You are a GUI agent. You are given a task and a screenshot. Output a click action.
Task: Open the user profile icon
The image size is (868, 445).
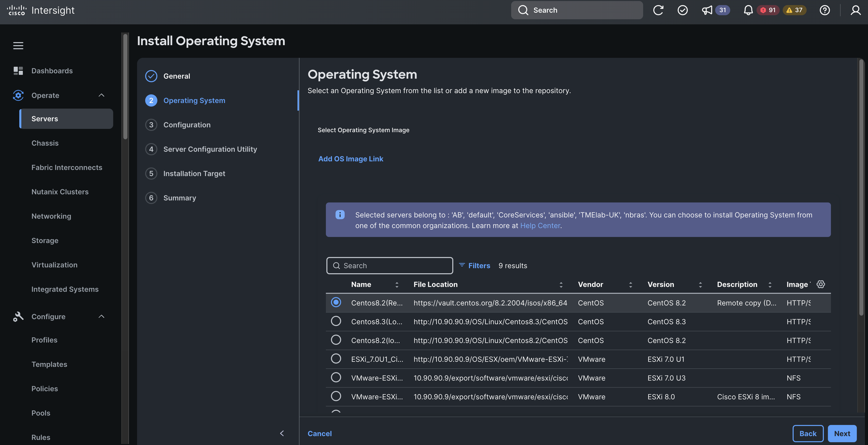pos(855,10)
